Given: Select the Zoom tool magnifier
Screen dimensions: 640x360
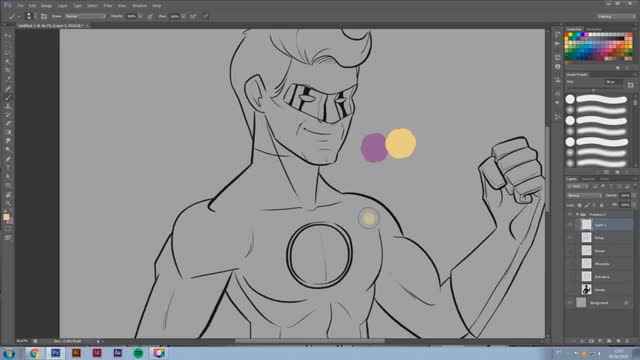Looking at the screenshot, I should point(8,203).
